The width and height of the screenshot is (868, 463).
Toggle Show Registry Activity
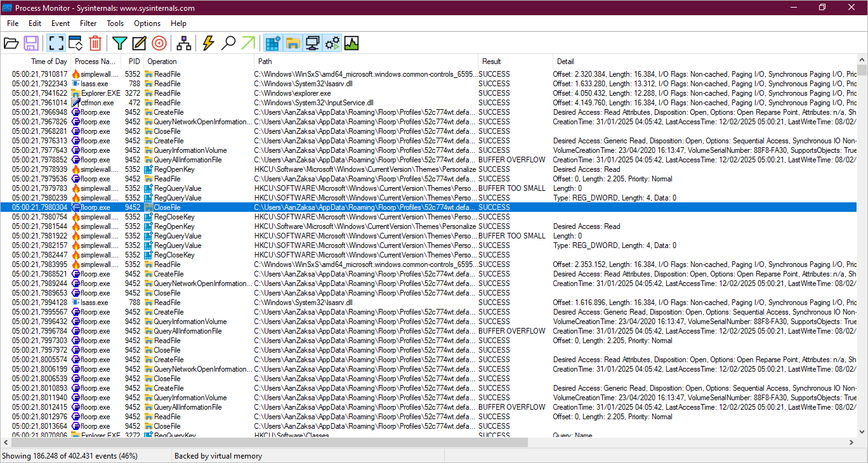[273, 43]
